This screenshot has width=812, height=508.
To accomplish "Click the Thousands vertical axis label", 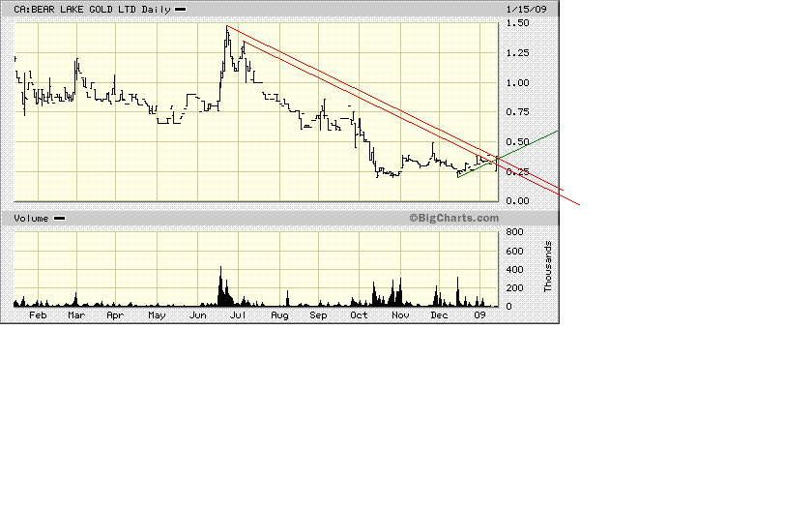I will pyautogui.click(x=548, y=266).
